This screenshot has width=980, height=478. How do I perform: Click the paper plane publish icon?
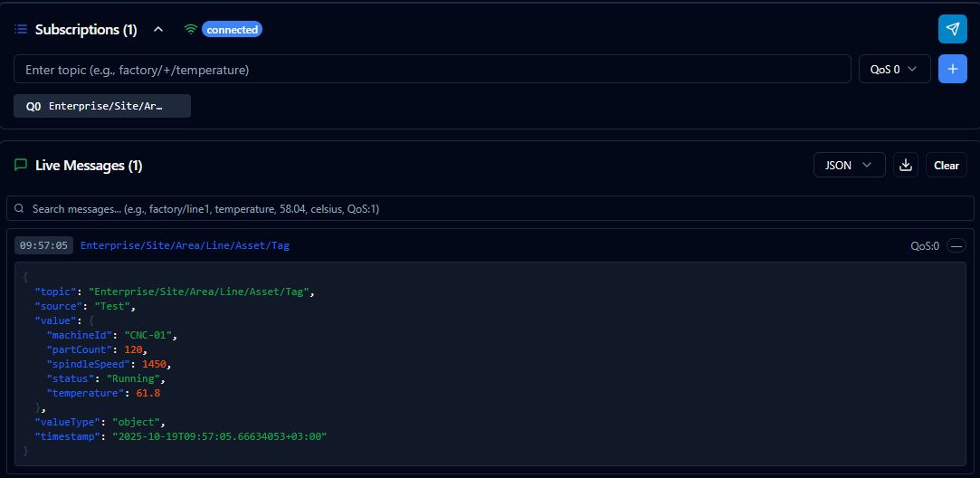click(x=952, y=29)
